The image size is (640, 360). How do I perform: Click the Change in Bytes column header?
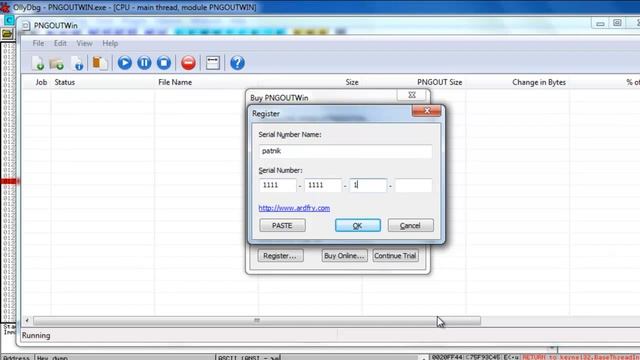[539, 82]
